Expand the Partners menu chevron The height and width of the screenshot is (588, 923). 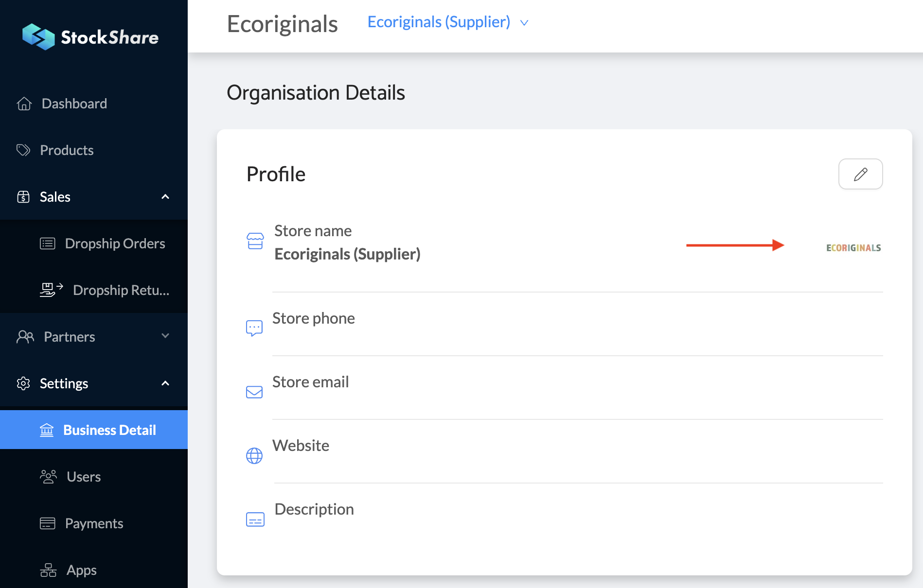coord(165,336)
